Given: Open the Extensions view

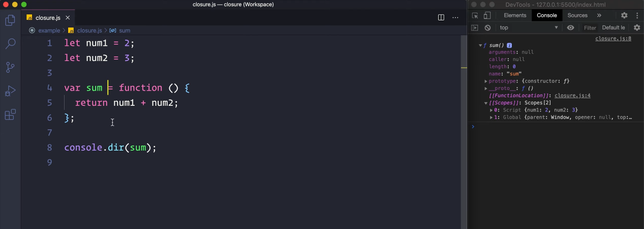Looking at the screenshot, I should [10, 115].
